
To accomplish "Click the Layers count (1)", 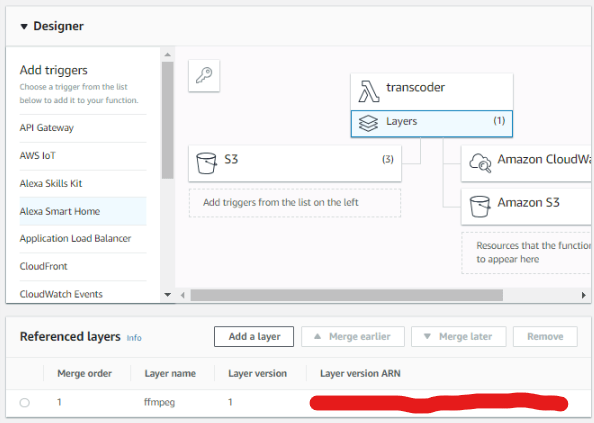I will 499,121.
